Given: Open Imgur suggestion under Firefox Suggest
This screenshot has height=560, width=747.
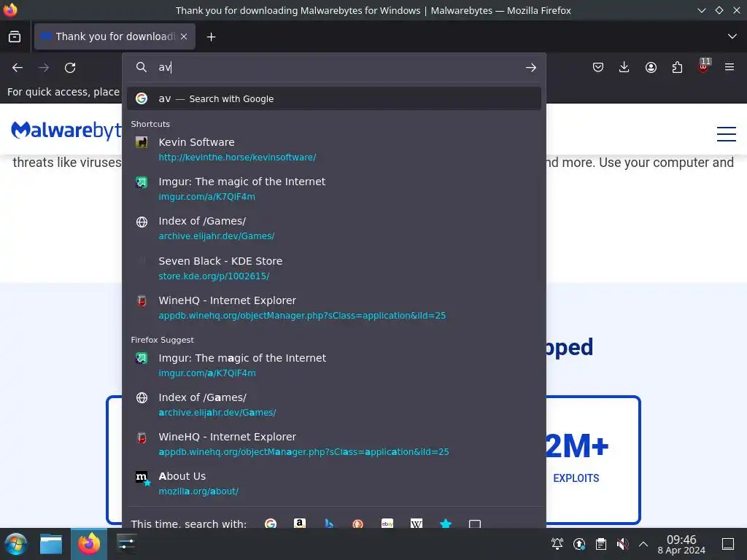Looking at the screenshot, I should (x=334, y=365).
